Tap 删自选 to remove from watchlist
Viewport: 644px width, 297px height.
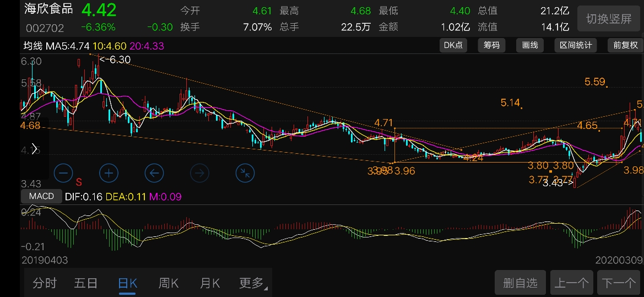(521, 283)
